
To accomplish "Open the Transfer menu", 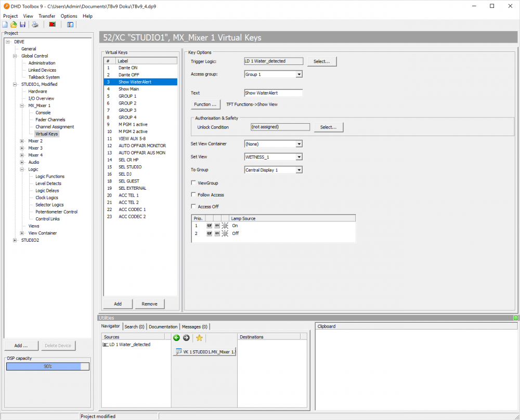I will pyautogui.click(x=47, y=16).
